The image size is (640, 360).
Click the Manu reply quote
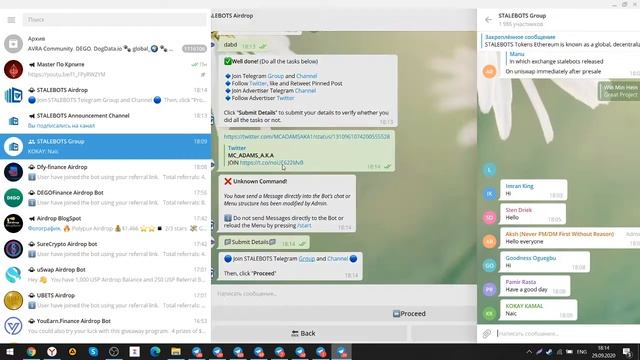[x=556, y=58]
